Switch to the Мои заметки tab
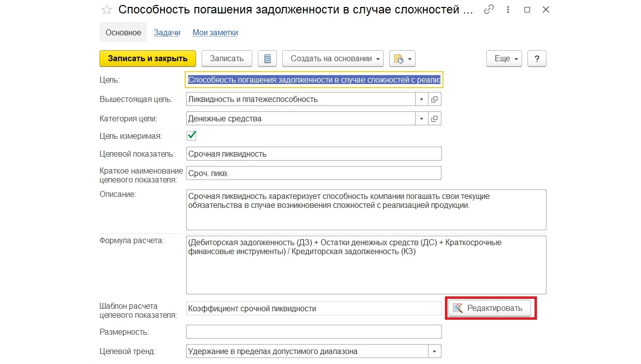The image size is (641, 364). click(x=215, y=32)
